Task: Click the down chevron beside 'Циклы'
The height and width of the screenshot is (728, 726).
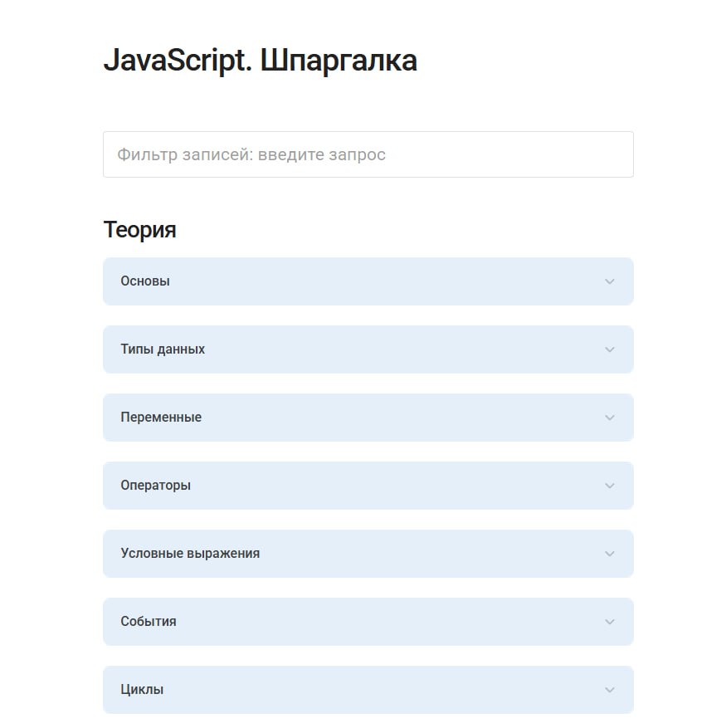Action: point(610,690)
